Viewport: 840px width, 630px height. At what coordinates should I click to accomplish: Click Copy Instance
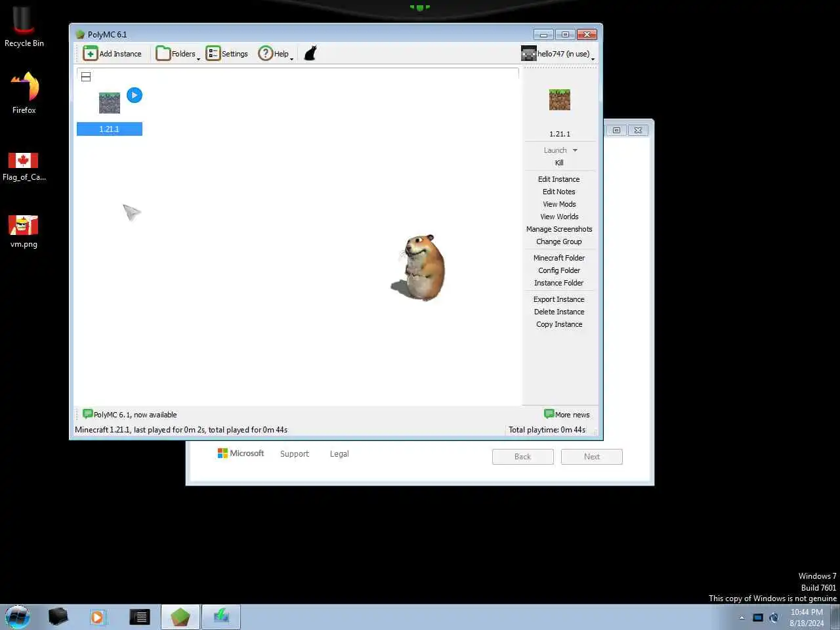tap(559, 324)
